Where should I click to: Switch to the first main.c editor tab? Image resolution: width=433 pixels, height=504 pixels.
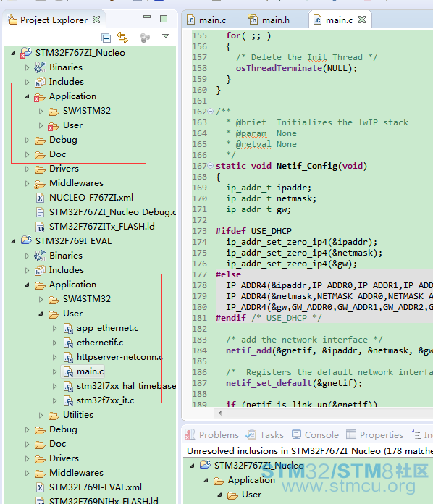pos(206,20)
